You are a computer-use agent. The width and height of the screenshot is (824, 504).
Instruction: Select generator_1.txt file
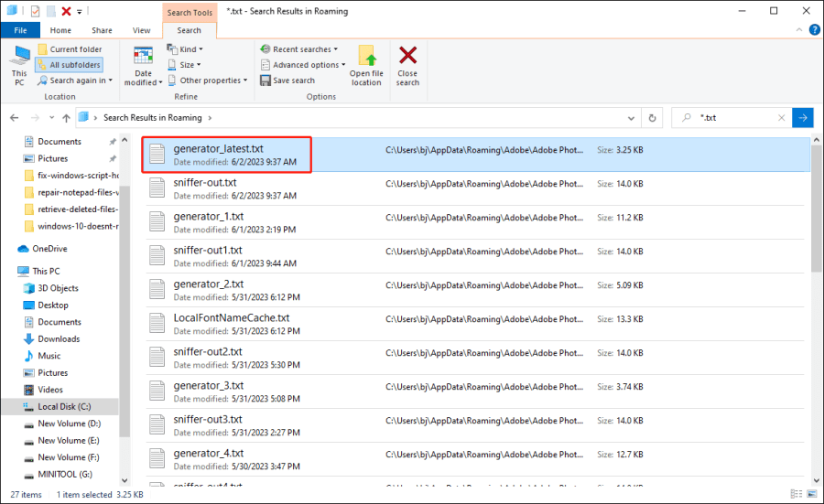pos(475,222)
